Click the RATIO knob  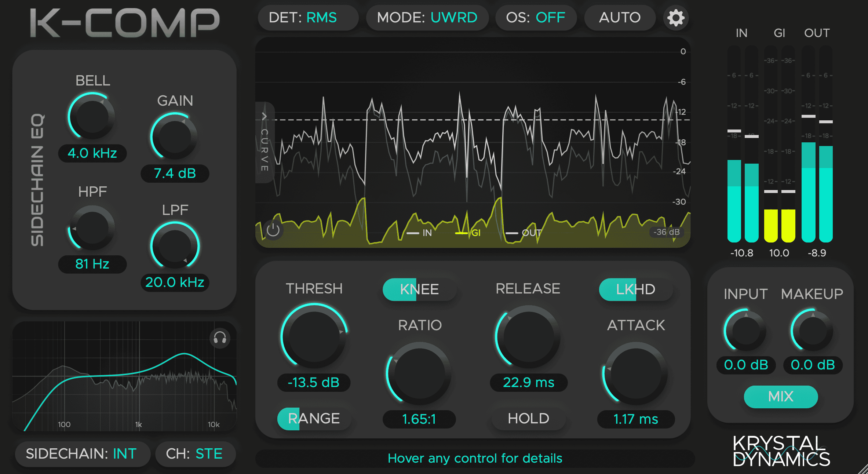tap(419, 373)
